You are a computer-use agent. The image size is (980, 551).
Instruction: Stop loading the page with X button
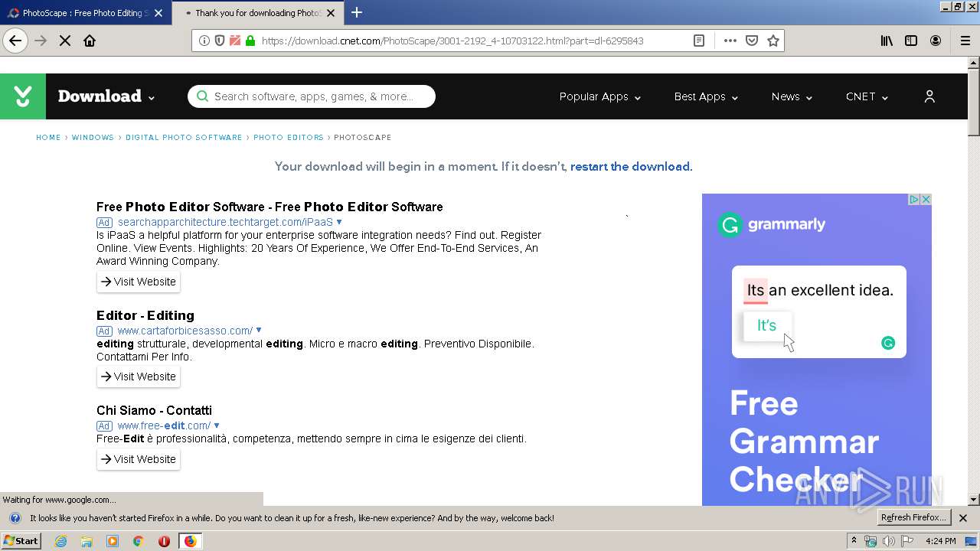click(x=65, y=41)
